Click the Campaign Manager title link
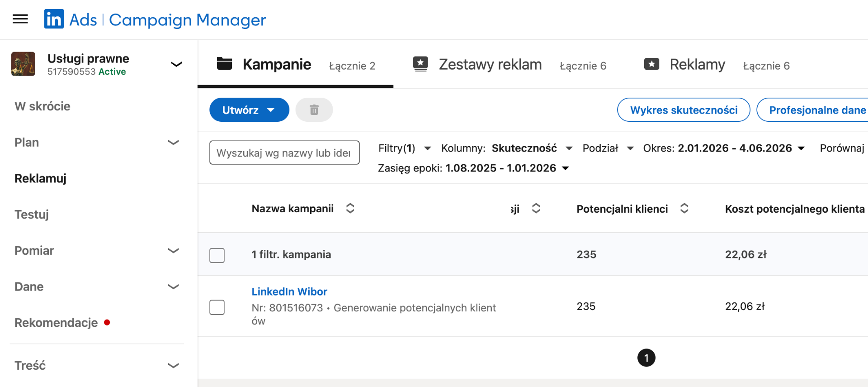The width and height of the screenshot is (868, 387). click(188, 20)
